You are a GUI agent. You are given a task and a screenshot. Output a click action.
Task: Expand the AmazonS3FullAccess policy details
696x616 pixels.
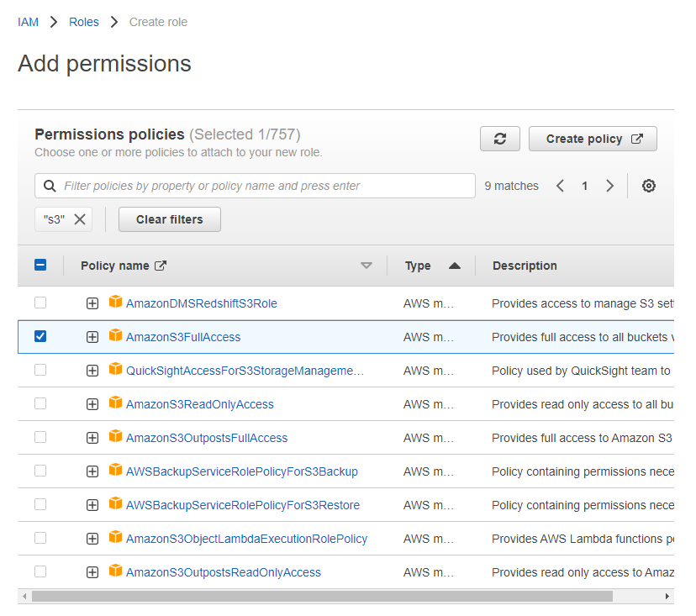point(92,337)
